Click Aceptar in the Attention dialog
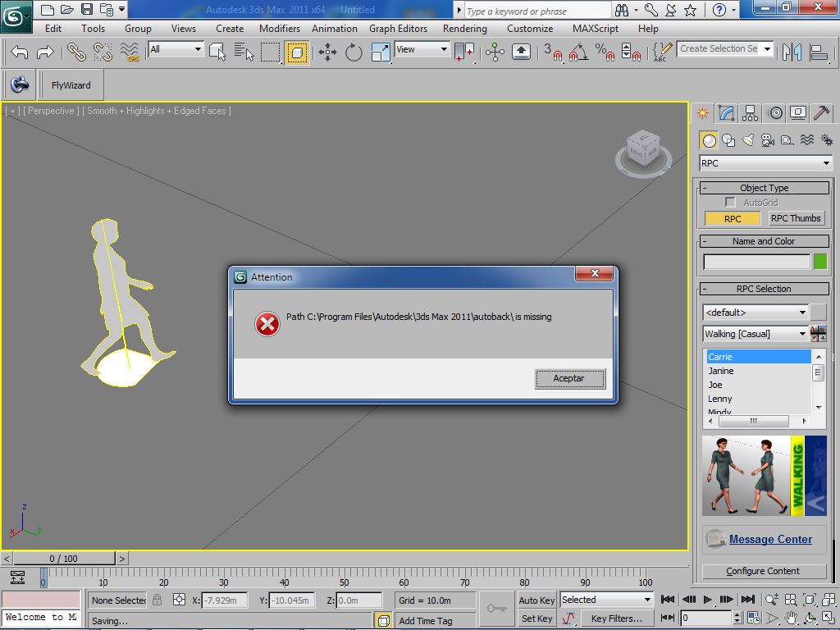Viewport: 840px width, 630px height. (570, 378)
